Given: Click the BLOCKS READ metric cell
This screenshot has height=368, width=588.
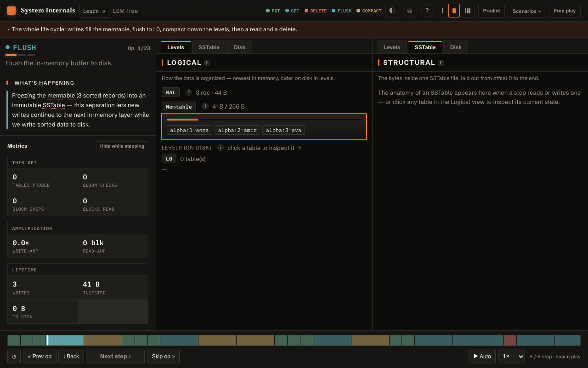Looking at the screenshot, I should point(113,204).
